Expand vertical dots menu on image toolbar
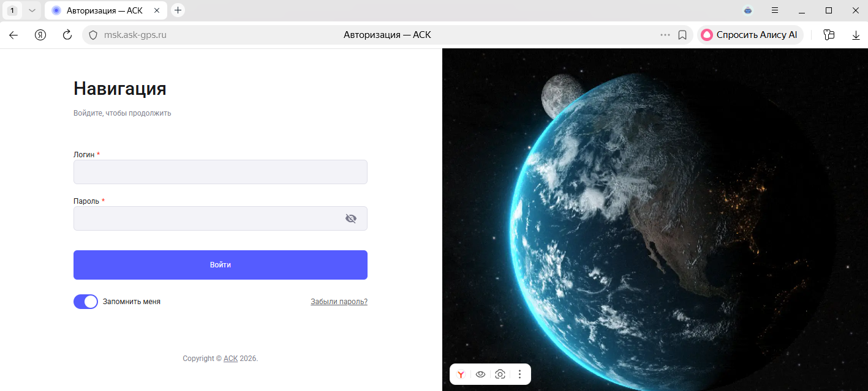Screen dimensions: 868x391 (x=519, y=374)
